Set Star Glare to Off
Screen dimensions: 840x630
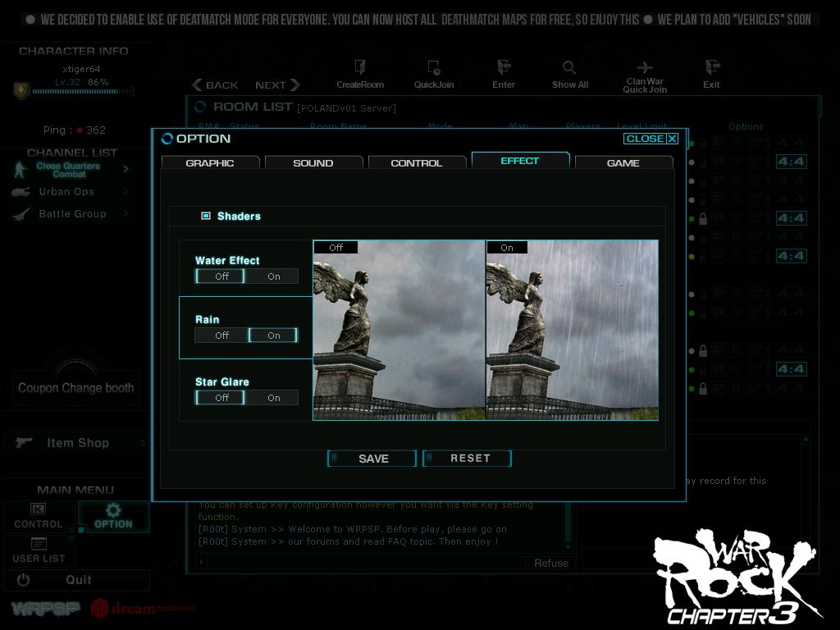220,398
